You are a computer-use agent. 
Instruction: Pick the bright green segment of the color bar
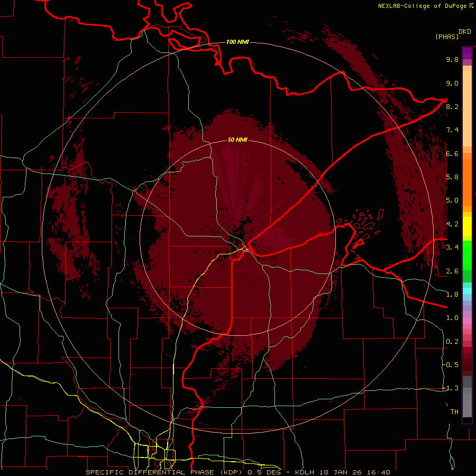click(467, 255)
